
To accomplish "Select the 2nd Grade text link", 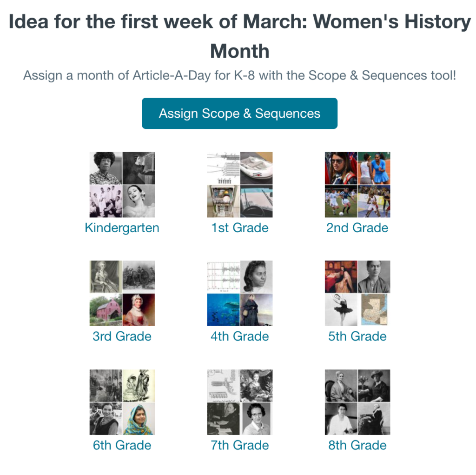I will point(357,228).
